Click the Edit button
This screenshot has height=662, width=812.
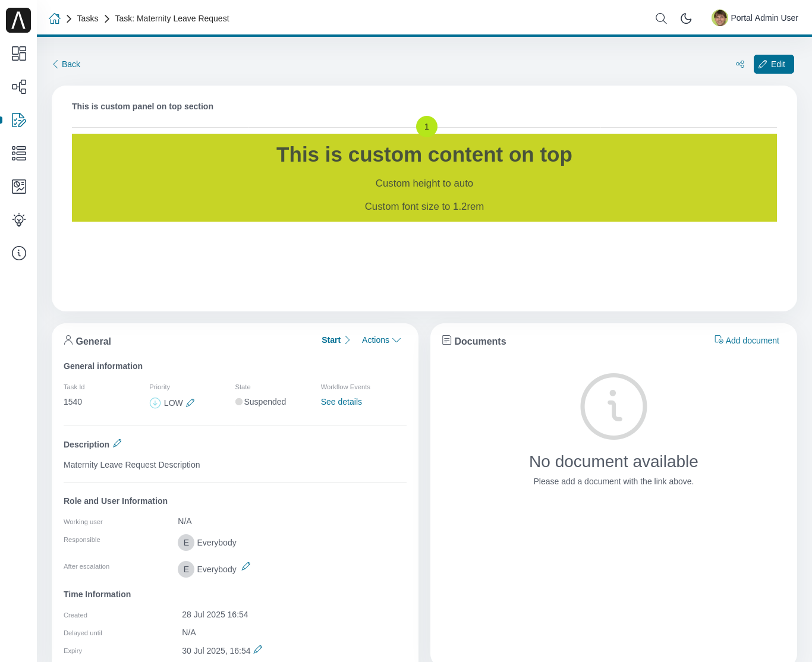click(x=773, y=64)
